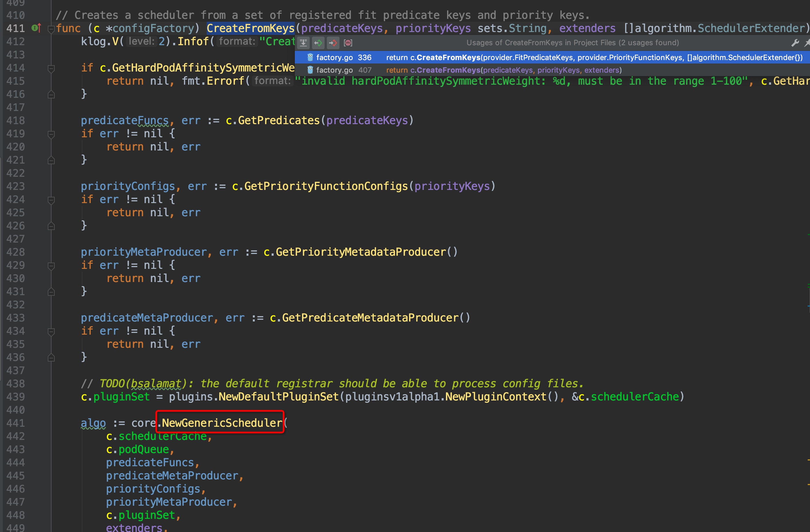Click the green error stripe marker on right edge

[808, 235]
